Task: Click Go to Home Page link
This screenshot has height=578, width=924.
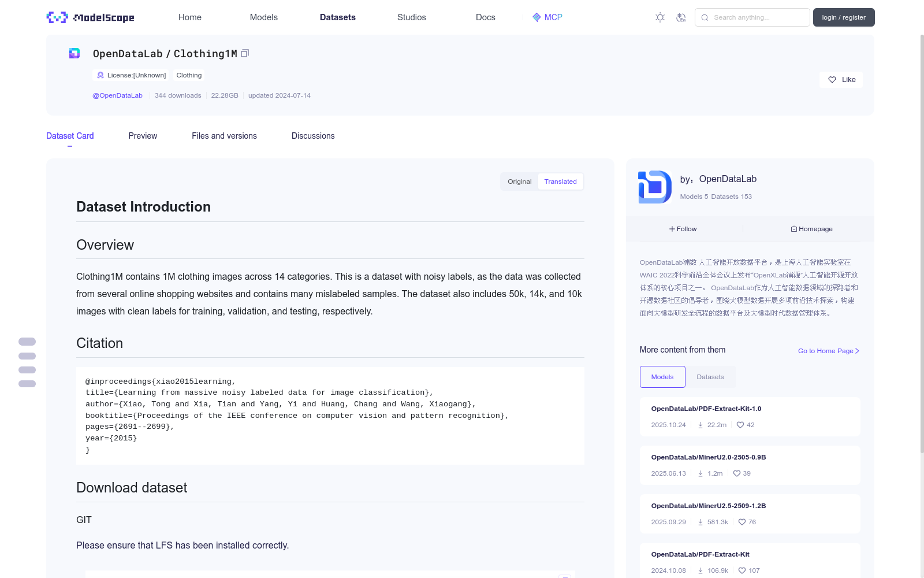Action: tap(829, 351)
